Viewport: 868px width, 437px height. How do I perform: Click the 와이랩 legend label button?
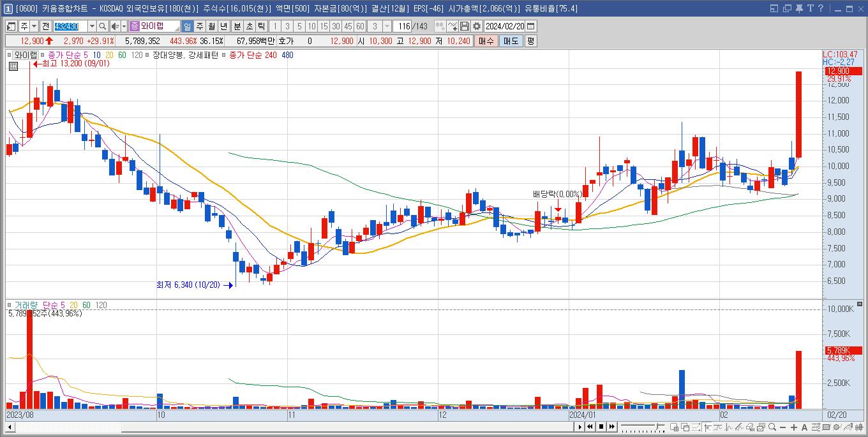[x=26, y=55]
